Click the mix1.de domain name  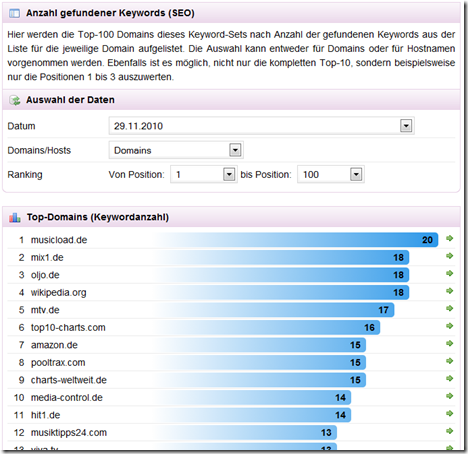coord(47,257)
